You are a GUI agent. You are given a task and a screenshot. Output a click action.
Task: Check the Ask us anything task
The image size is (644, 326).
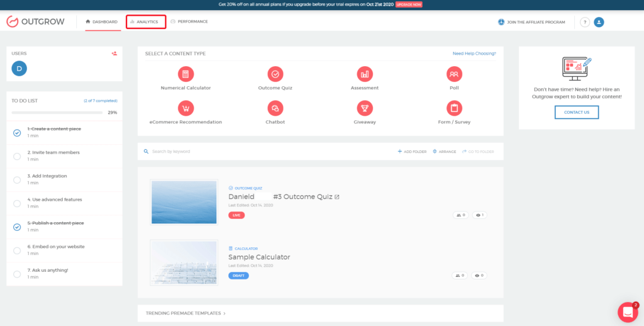pos(17,274)
